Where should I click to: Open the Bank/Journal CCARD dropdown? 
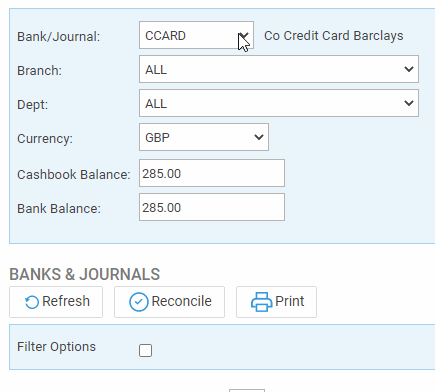(x=196, y=35)
